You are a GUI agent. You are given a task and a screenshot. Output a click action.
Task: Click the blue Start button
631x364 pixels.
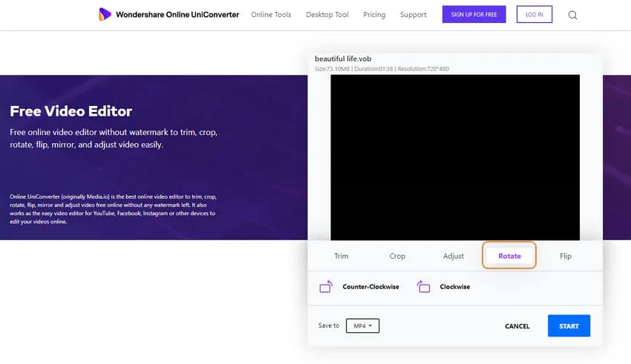tap(569, 326)
